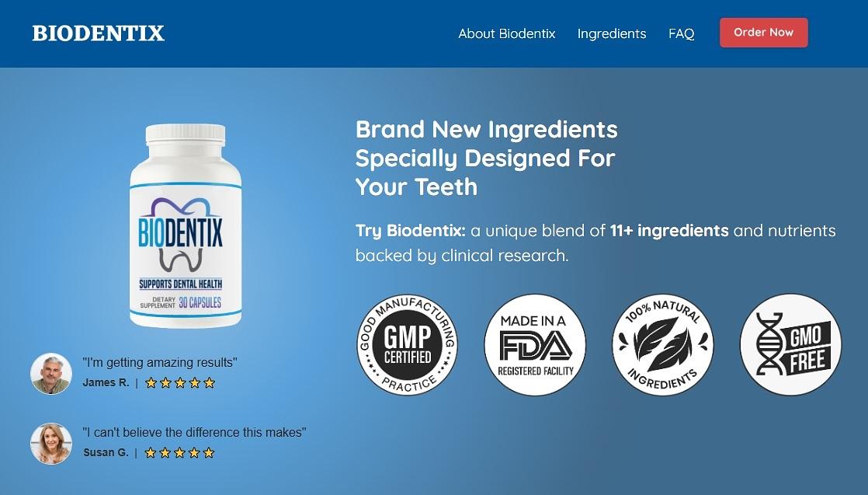The image size is (868, 495).
Task: Click the GMP Certified badge
Action: point(407,344)
